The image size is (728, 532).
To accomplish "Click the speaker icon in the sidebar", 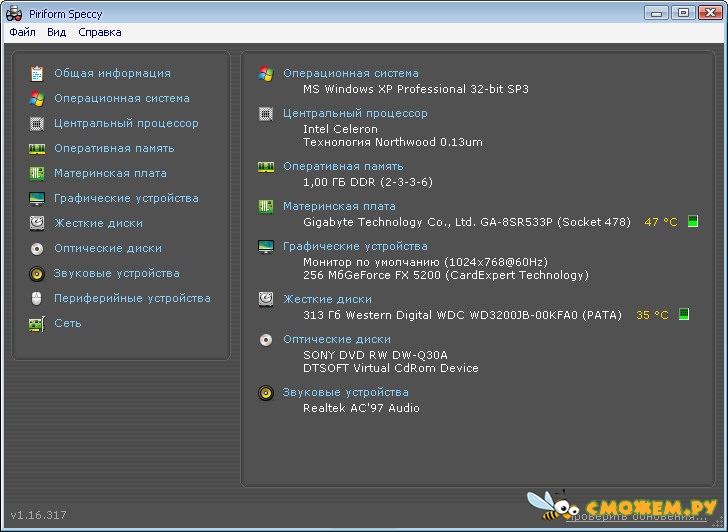I will (37, 274).
